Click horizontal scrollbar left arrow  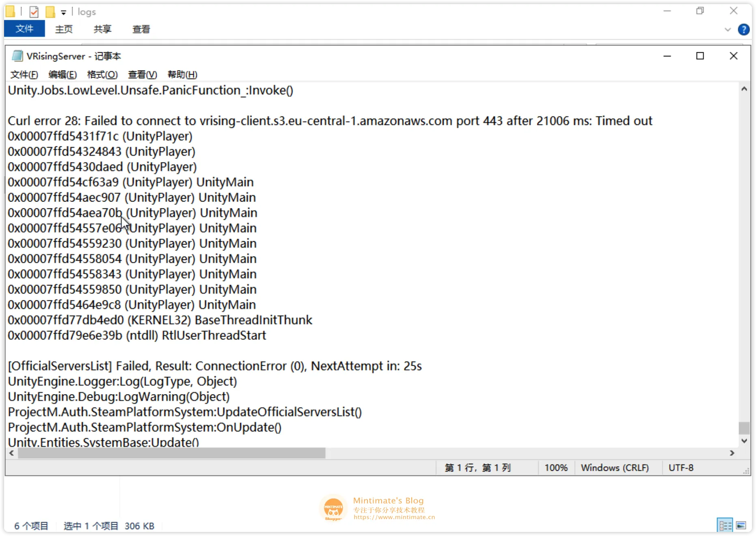[12, 453]
